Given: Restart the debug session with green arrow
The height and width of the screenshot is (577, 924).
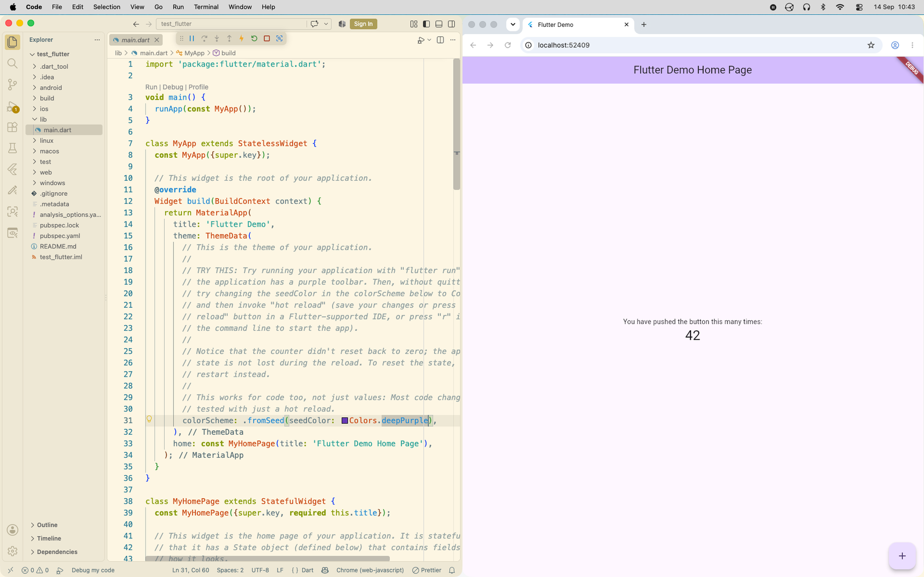Looking at the screenshot, I should point(254,39).
